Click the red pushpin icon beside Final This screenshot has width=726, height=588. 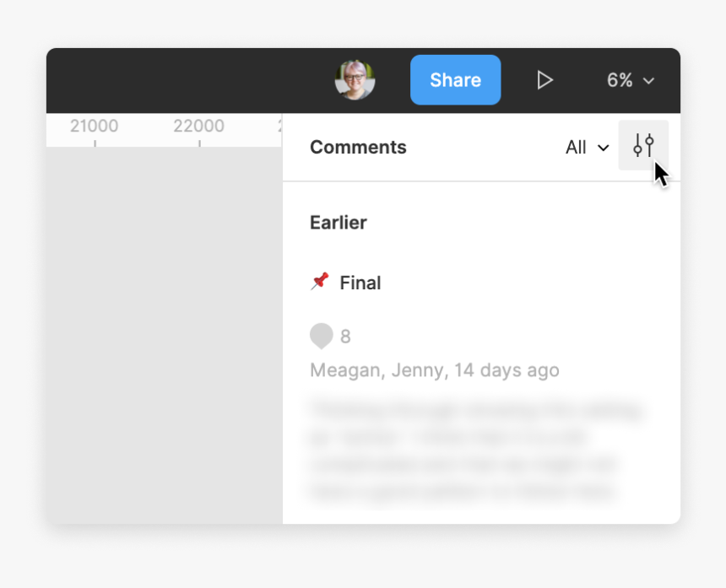click(319, 281)
